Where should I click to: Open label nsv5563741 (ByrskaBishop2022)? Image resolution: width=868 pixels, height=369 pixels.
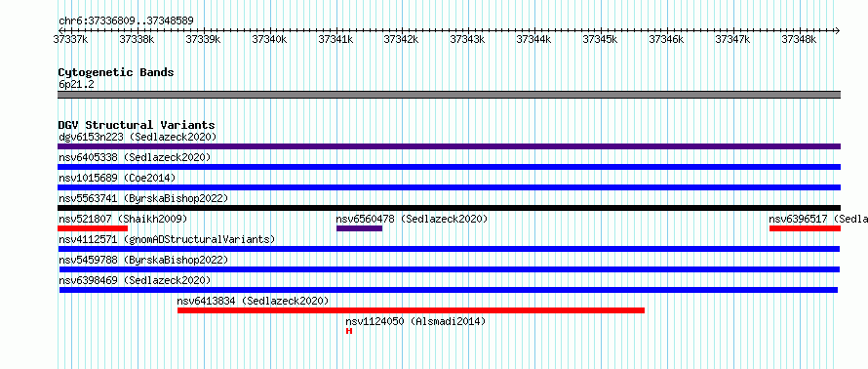point(143,198)
